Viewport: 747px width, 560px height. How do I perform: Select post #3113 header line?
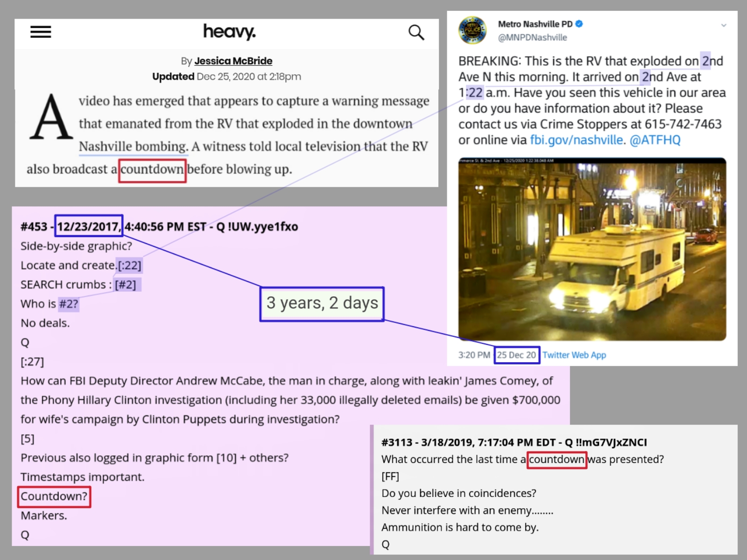click(x=514, y=442)
